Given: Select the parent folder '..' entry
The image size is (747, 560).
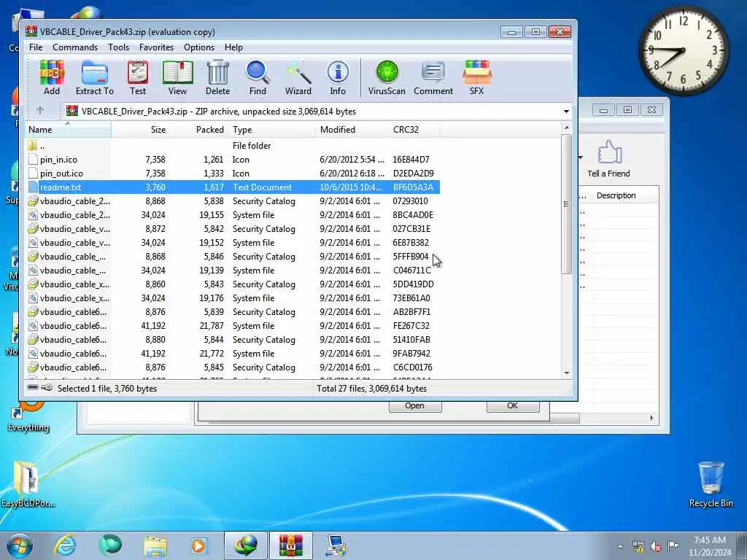Looking at the screenshot, I should click(233, 146).
